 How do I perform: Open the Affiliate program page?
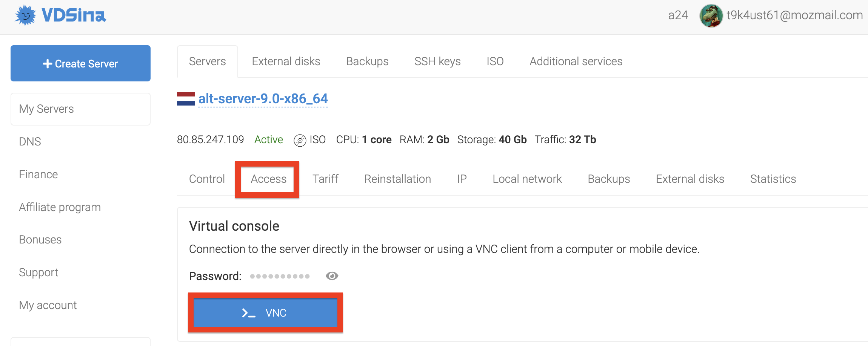click(60, 207)
